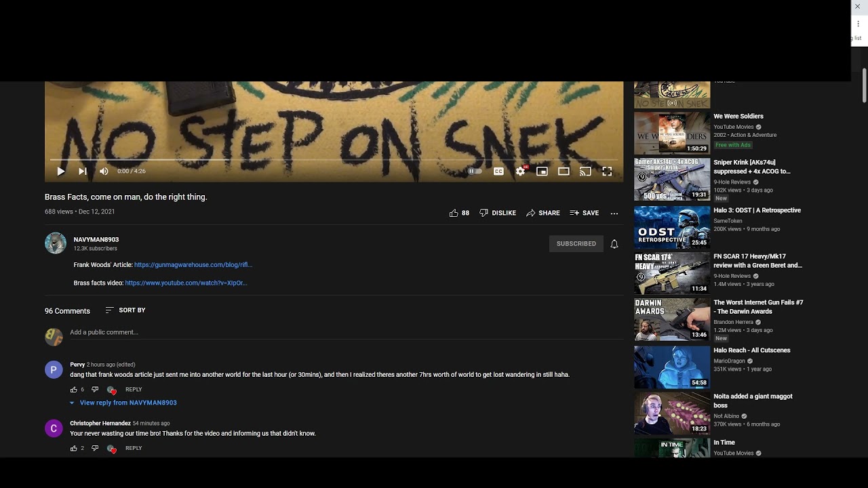This screenshot has height=488, width=868.
Task: Visit the MarioDragon channel
Action: tap(730, 361)
